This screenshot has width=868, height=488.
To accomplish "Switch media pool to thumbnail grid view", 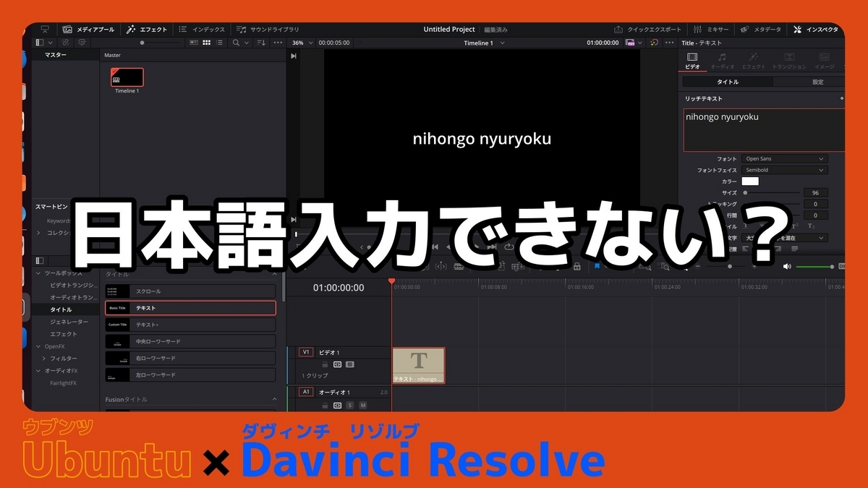I will tap(208, 42).
